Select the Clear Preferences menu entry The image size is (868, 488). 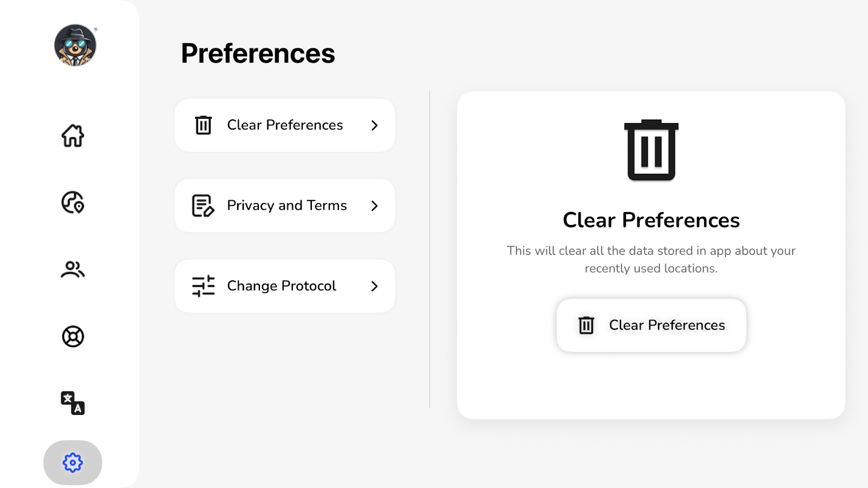(x=285, y=125)
